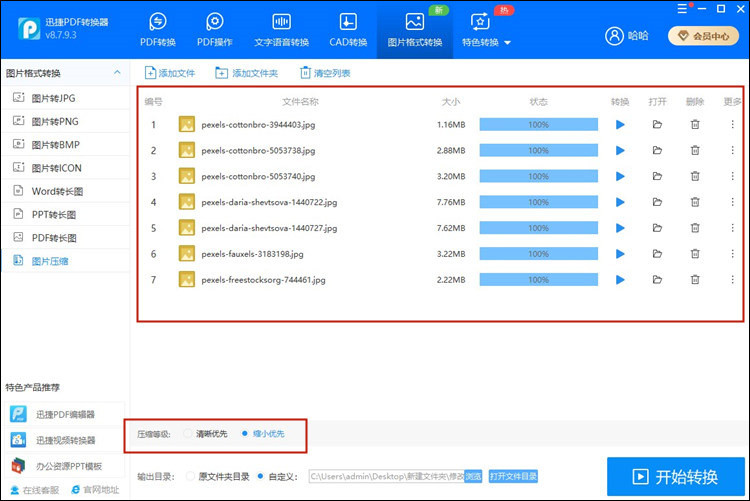Open the 会员中心 member center
Screen dimensions: 750x501
(x=704, y=36)
